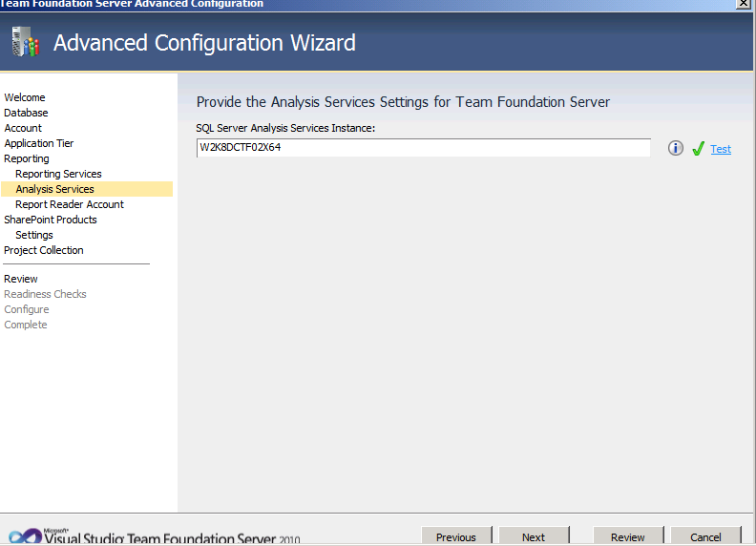The width and height of the screenshot is (756, 546).
Task: Close the Advanced Configuration window
Action: [743, 4]
